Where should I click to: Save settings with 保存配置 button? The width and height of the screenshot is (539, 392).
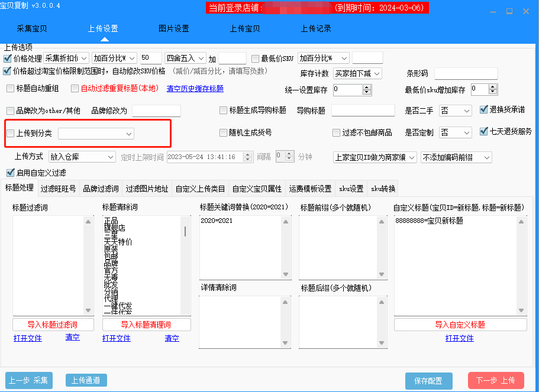coord(429,381)
